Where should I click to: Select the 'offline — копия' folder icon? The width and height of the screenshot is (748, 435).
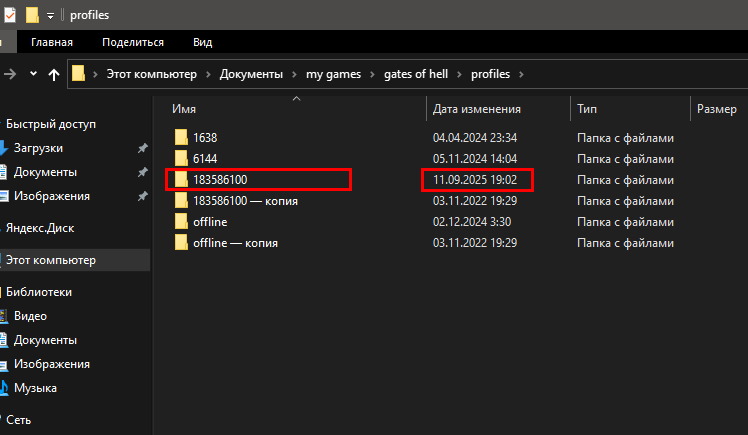pos(181,242)
